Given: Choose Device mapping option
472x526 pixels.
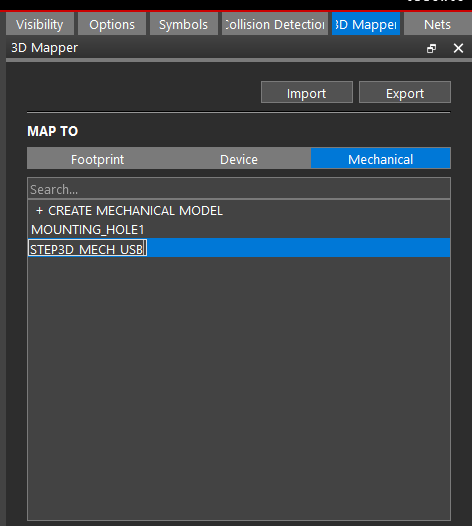Looking at the screenshot, I should pyautogui.click(x=239, y=158).
